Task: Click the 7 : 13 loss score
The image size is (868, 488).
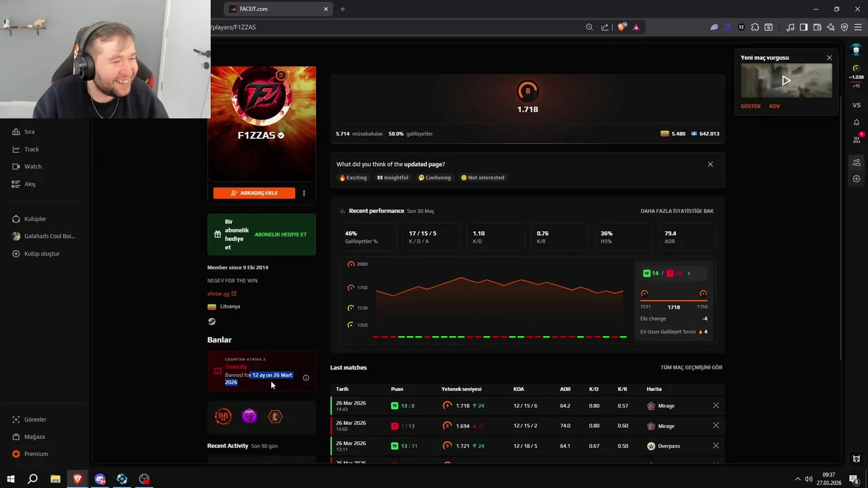Action: [x=403, y=426]
